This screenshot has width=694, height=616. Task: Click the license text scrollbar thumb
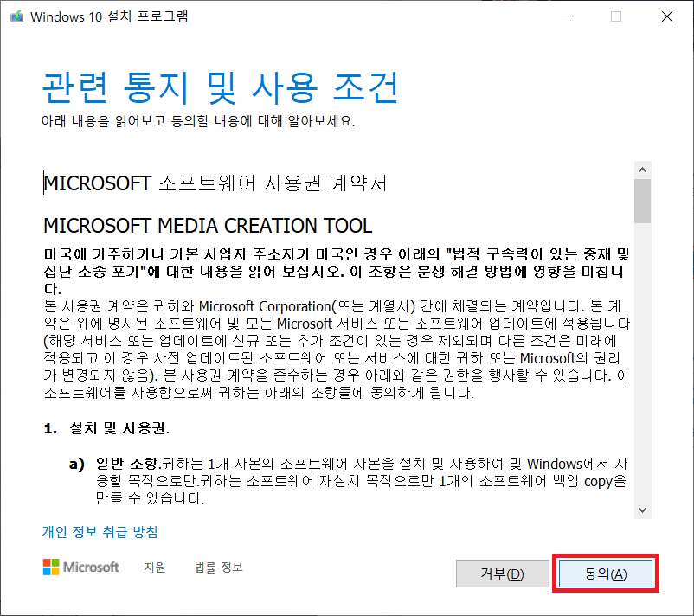(x=643, y=202)
